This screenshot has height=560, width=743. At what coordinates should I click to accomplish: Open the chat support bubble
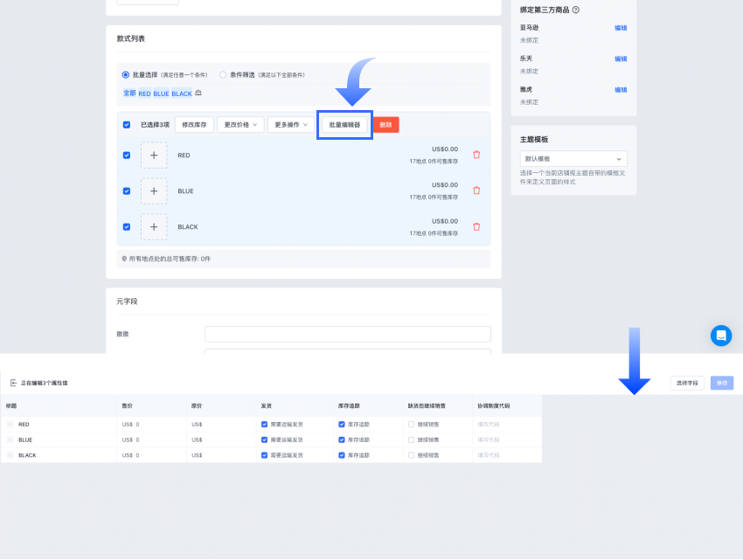pos(721,335)
